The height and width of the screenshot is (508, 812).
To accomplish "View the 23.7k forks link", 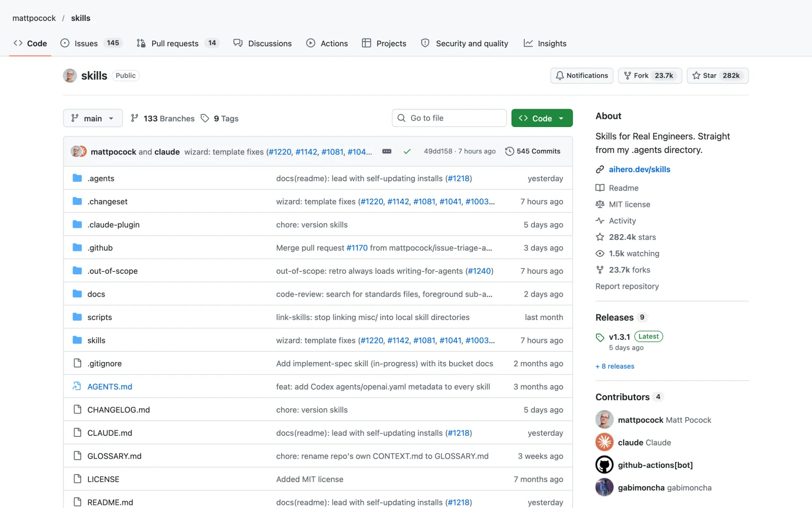I will (x=629, y=270).
